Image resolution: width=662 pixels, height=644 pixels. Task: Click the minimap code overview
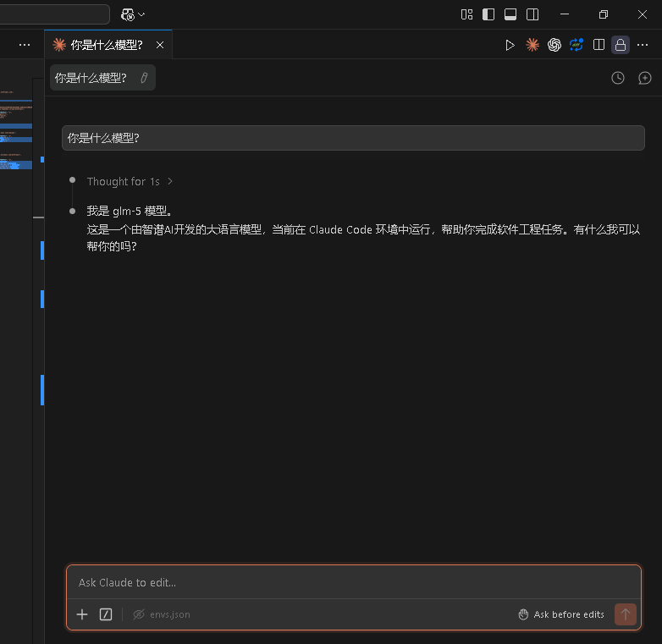(16, 131)
